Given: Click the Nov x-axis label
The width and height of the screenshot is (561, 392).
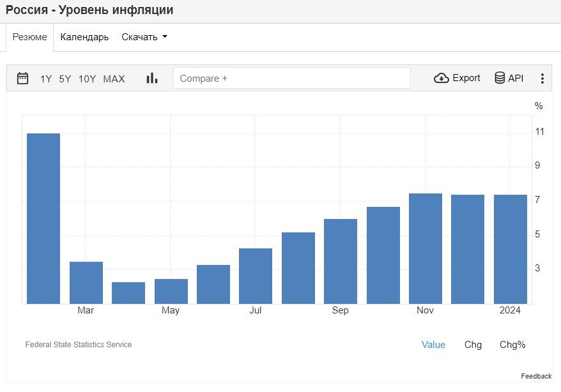Looking at the screenshot, I should tap(425, 310).
